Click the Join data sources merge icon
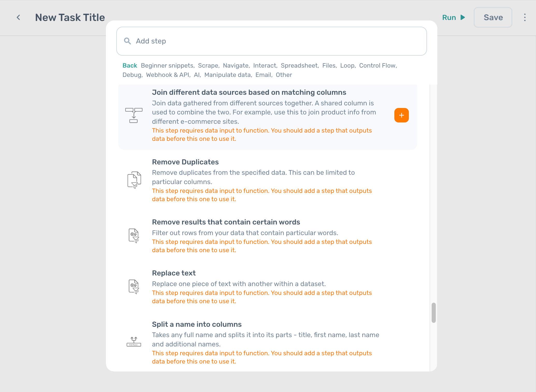536x392 pixels. pyautogui.click(x=134, y=115)
